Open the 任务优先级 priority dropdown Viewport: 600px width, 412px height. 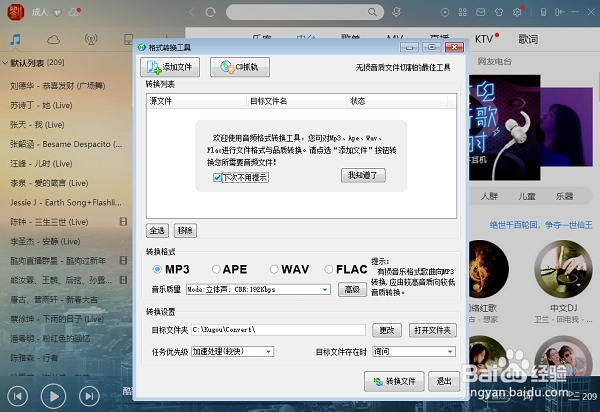(x=232, y=351)
